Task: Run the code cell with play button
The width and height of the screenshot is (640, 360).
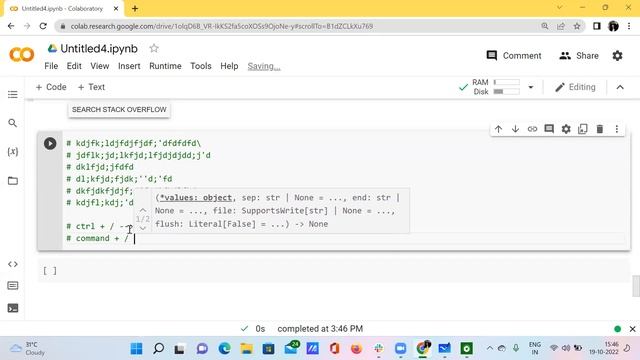Action: (50, 144)
